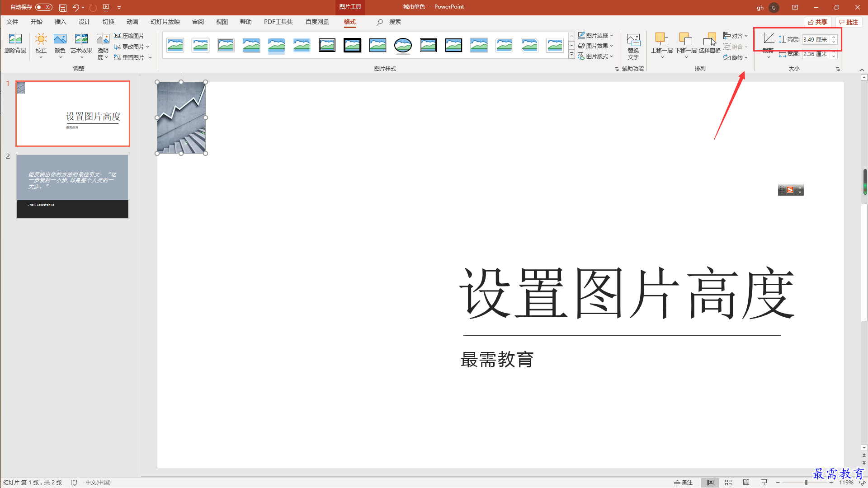868x488 pixels.
Task: Click the ribbon display options icon
Action: coord(795,7)
